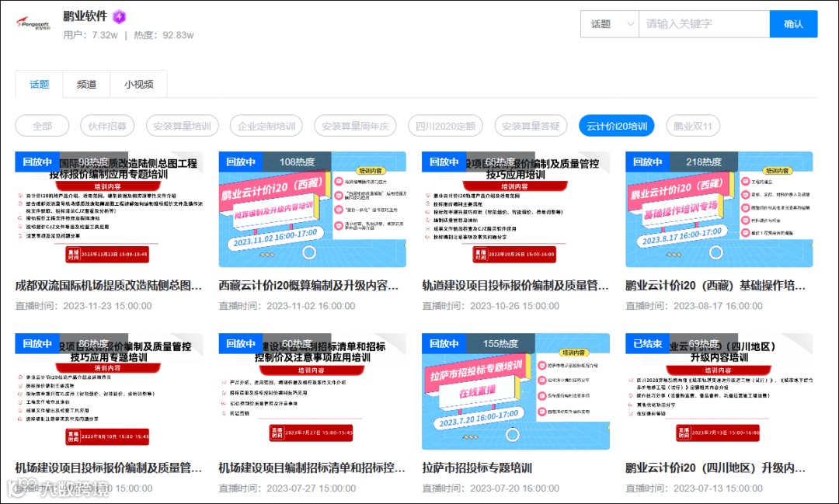Select the 安装算量周年庆 topic filter
This screenshot has height=504, width=839.
click(355, 127)
